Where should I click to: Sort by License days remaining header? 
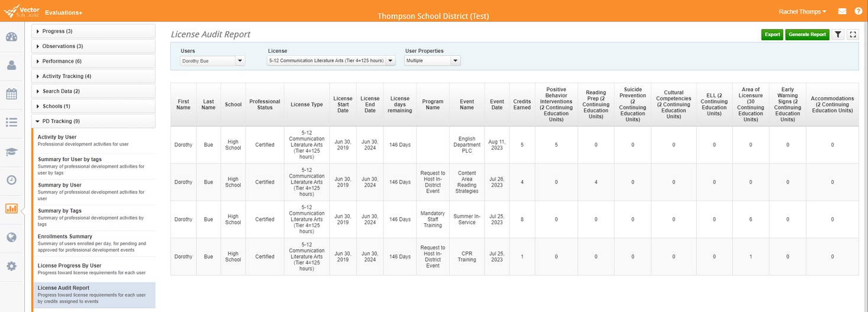tap(400, 104)
